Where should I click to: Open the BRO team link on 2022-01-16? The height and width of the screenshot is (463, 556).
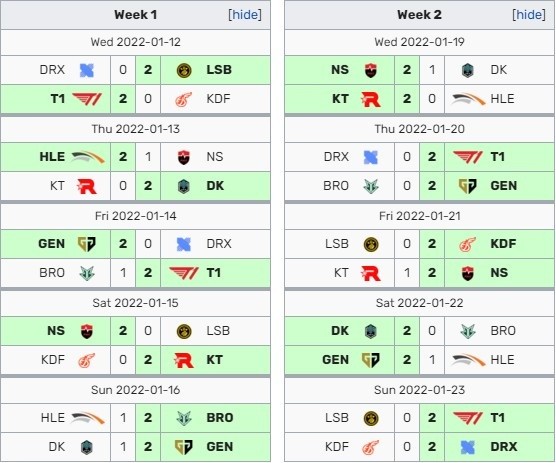[x=220, y=418]
